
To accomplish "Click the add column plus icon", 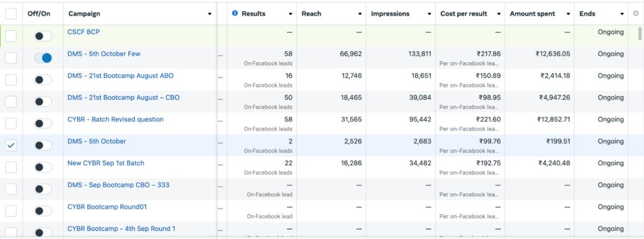I will (636, 14).
